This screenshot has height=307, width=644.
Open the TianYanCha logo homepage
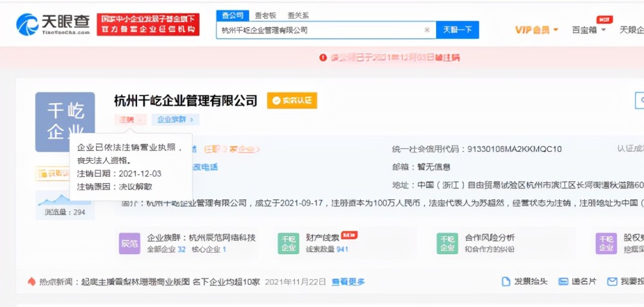tap(53, 25)
